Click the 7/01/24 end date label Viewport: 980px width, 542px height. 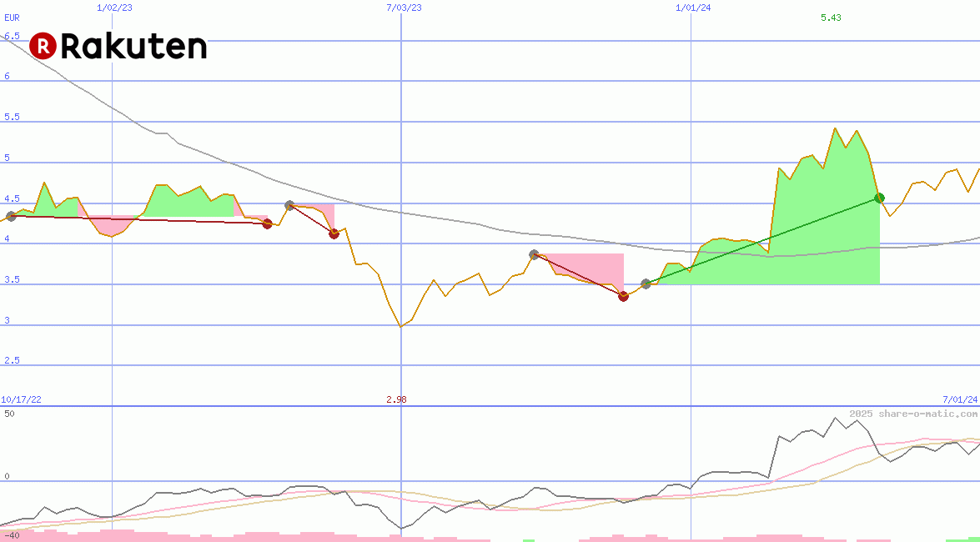(x=960, y=399)
